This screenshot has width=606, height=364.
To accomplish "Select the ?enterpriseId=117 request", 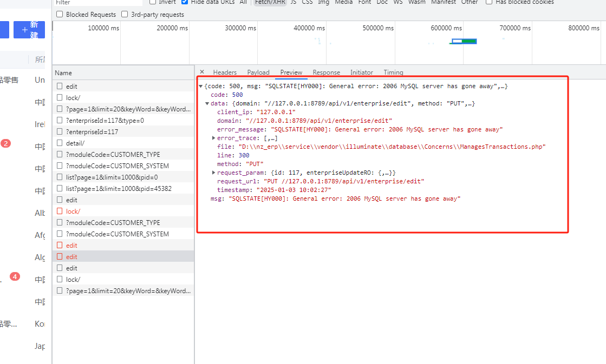I will tap(123, 131).
